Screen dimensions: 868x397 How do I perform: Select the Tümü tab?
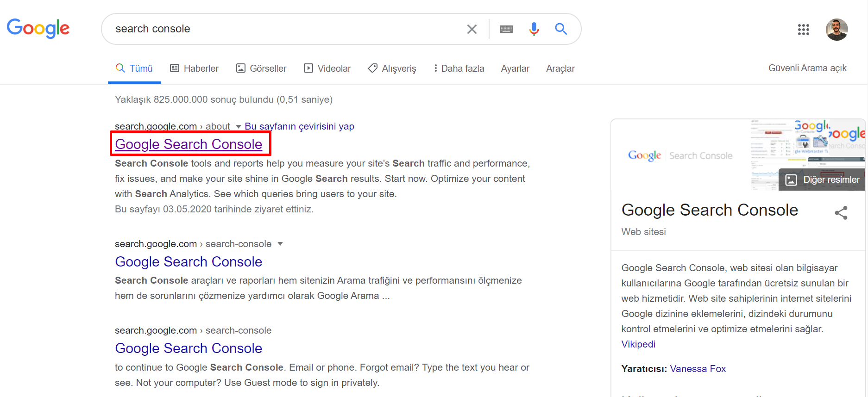tap(134, 68)
